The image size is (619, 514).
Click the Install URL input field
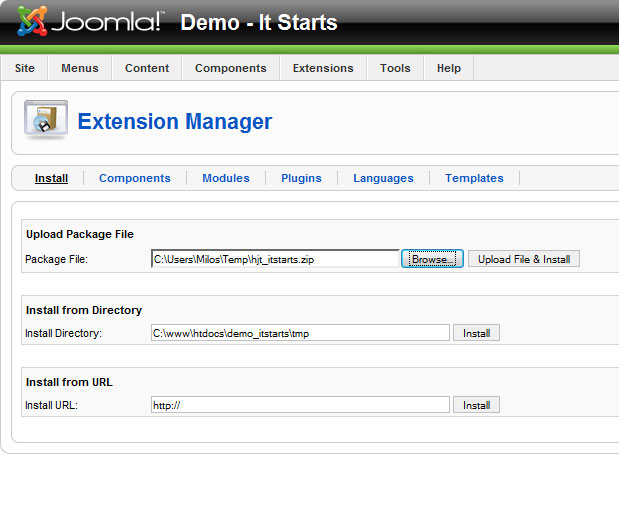[300, 405]
